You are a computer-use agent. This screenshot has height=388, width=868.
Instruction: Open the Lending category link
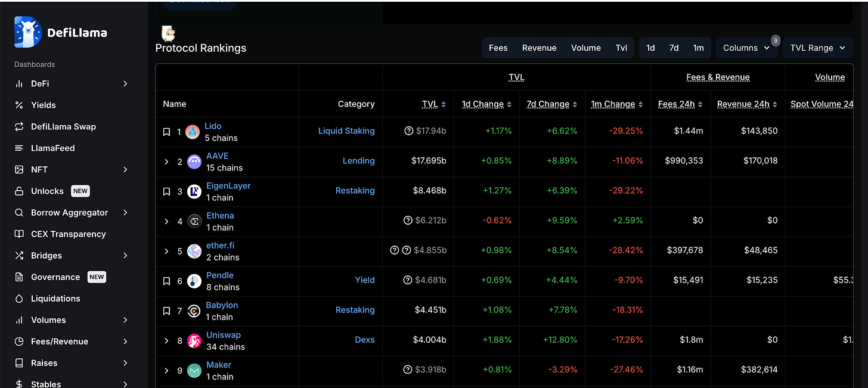point(359,160)
